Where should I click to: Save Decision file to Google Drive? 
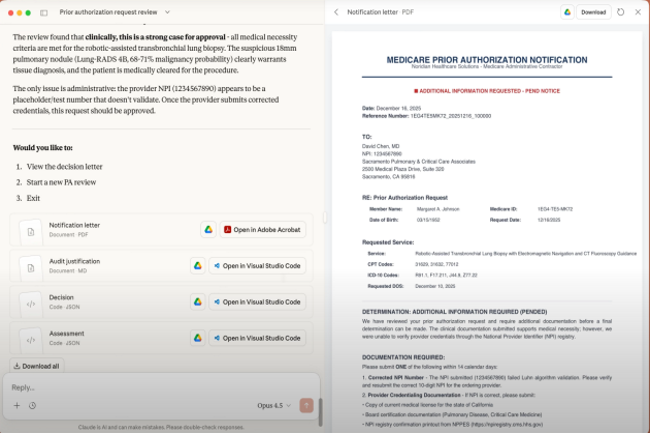pyautogui.click(x=198, y=302)
